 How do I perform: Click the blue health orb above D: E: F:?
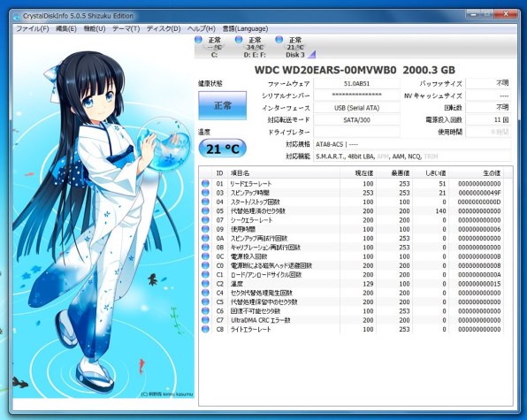(x=239, y=40)
